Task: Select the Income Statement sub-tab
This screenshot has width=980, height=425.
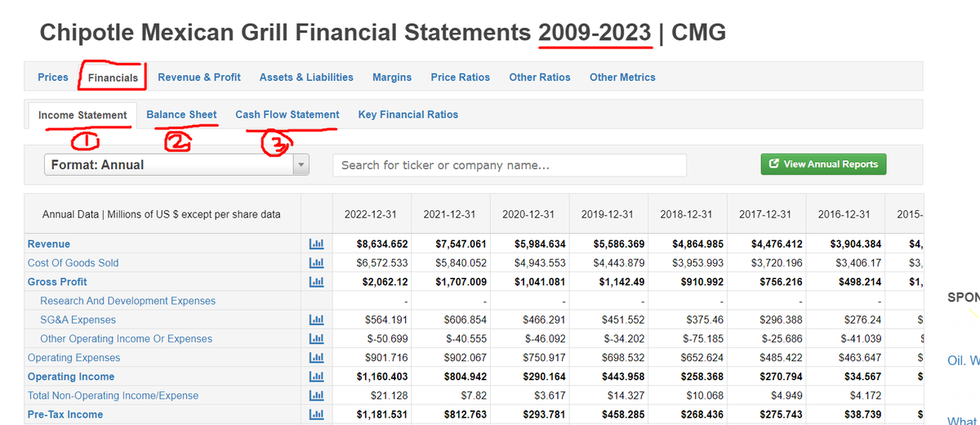Action: (x=82, y=115)
